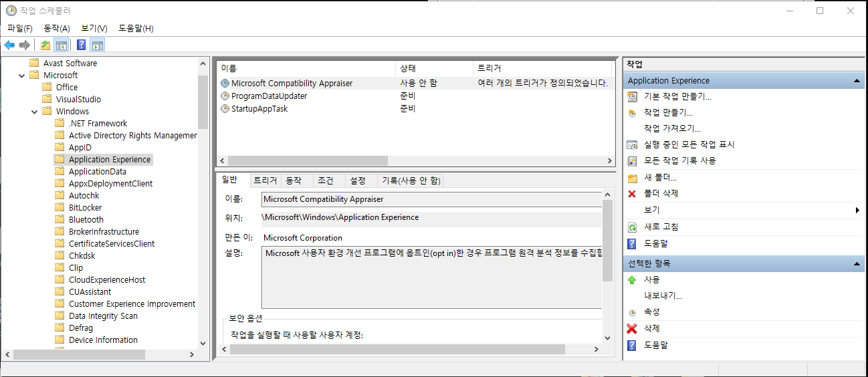Select the ProgramDataUpdater task row
The height and width of the screenshot is (377, 868).
point(415,96)
